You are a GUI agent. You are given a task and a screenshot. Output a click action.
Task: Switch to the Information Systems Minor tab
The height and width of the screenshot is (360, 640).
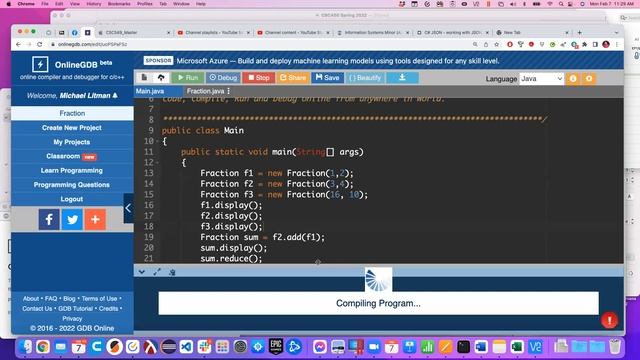pyautogui.click(x=373, y=32)
